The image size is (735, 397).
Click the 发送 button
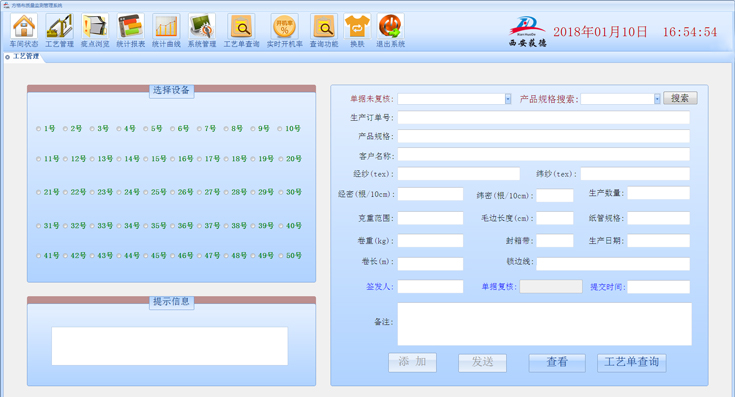pos(482,362)
